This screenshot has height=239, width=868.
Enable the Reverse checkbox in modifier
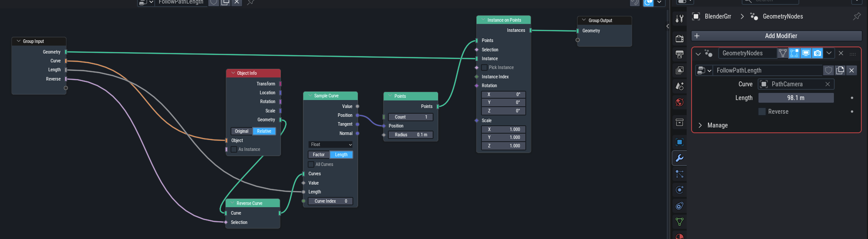point(762,112)
